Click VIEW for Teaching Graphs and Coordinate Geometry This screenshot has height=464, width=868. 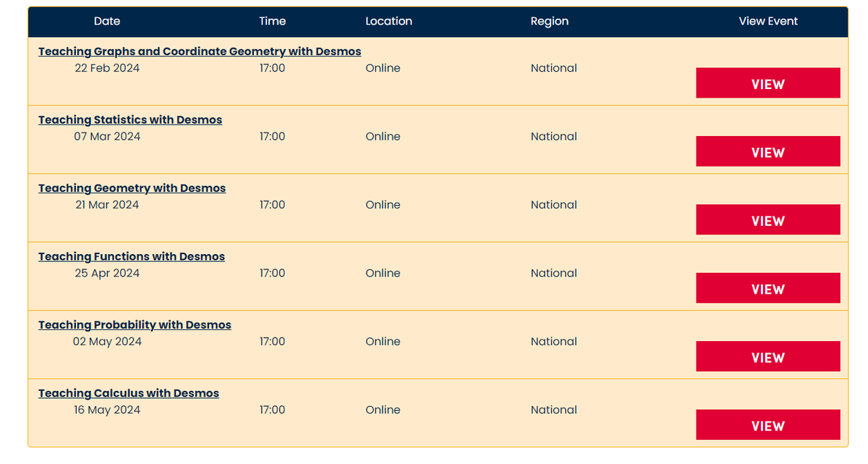pyautogui.click(x=767, y=83)
